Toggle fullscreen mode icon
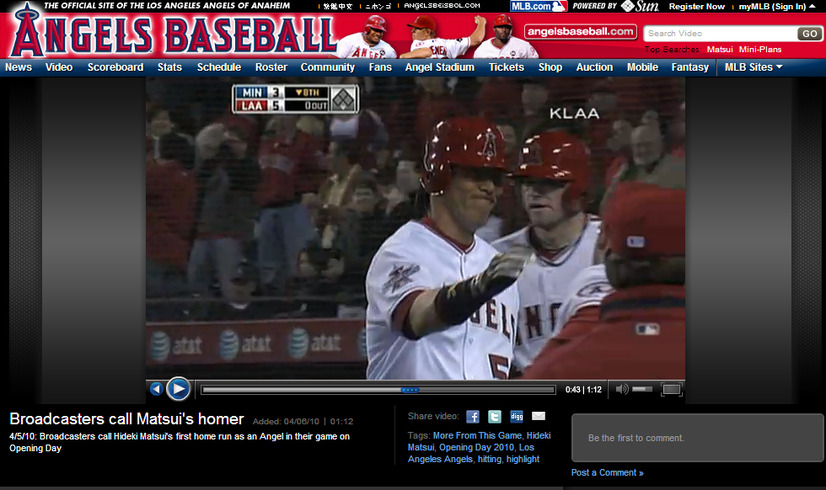Screen dimensions: 826x490 (x=671, y=389)
